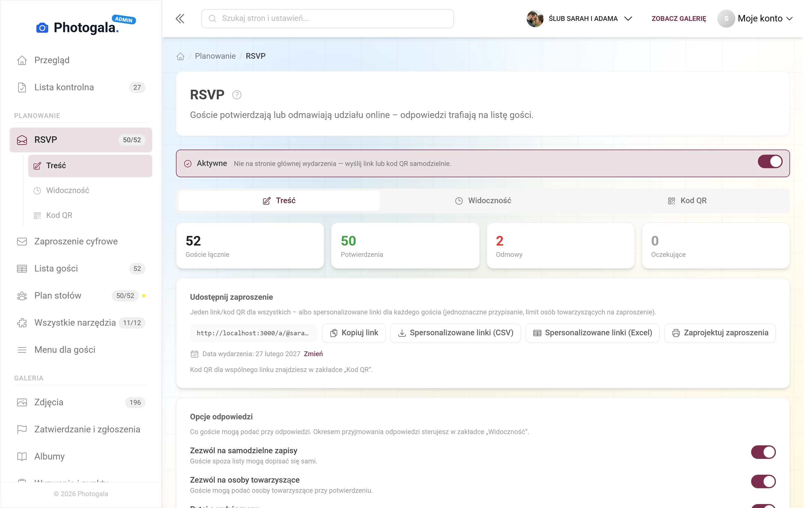Focus the Szukaj stron i ustawień search field
812x508 pixels.
tap(327, 18)
